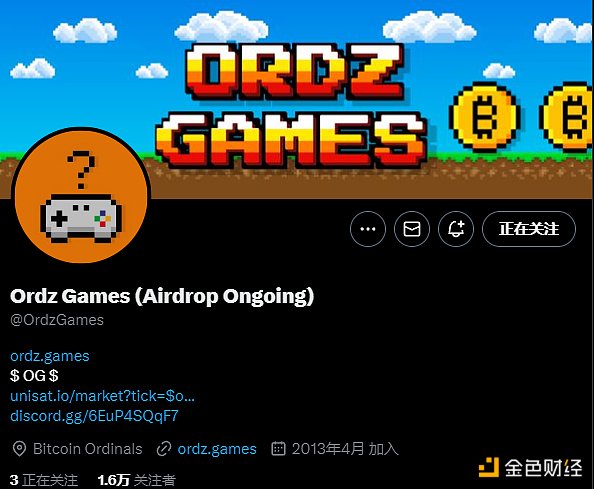Open the discord.gg invite link

(94, 416)
